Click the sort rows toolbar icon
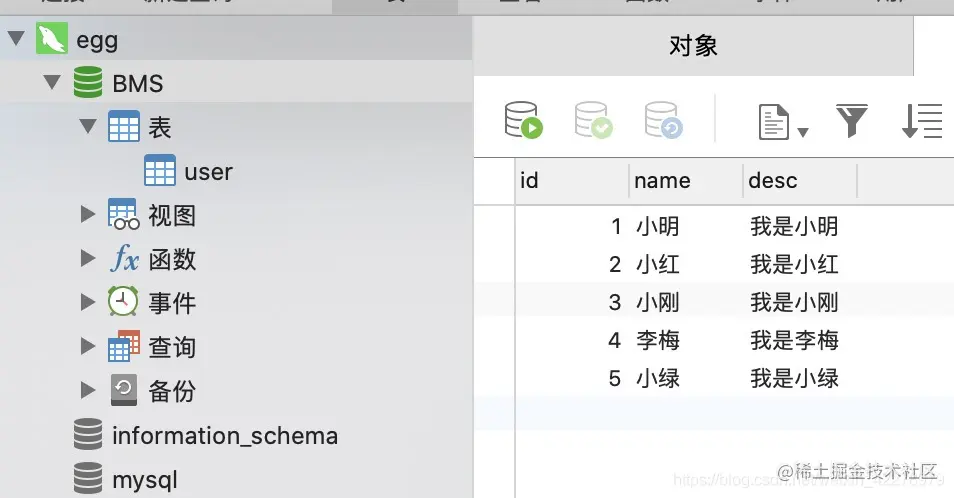954x498 pixels. pos(922,120)
